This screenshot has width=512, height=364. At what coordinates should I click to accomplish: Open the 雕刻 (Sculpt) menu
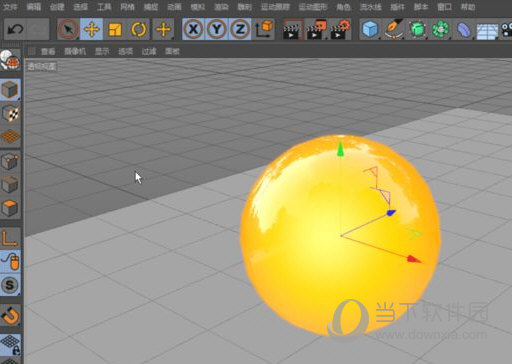(244, 7)
